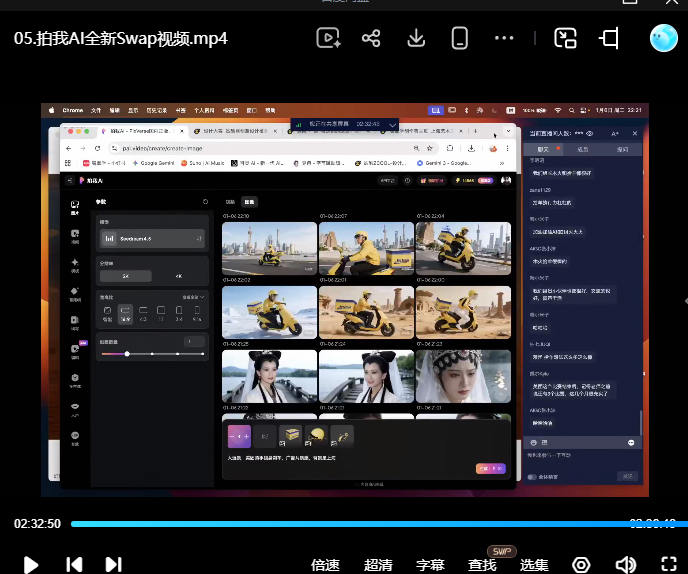Viewport: 688px width, 574px height.
Task: Expand the screen sharing banner chevron
Action: pyautogui.click(x=392, y=125)
